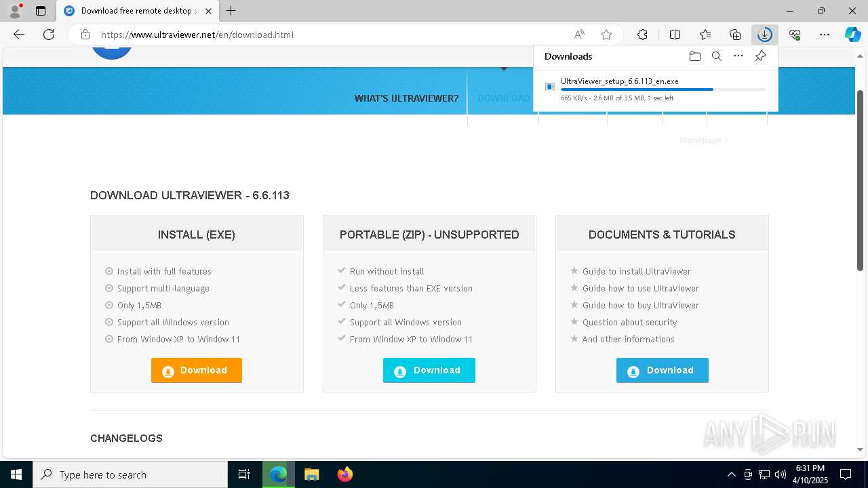The image size is (868, 488).
Task: Open Favorites list icon
Action: click(705, 35)
